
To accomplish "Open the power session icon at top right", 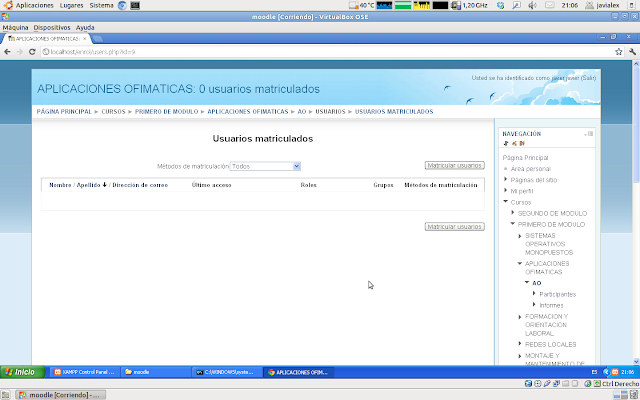I will (632, 5).
